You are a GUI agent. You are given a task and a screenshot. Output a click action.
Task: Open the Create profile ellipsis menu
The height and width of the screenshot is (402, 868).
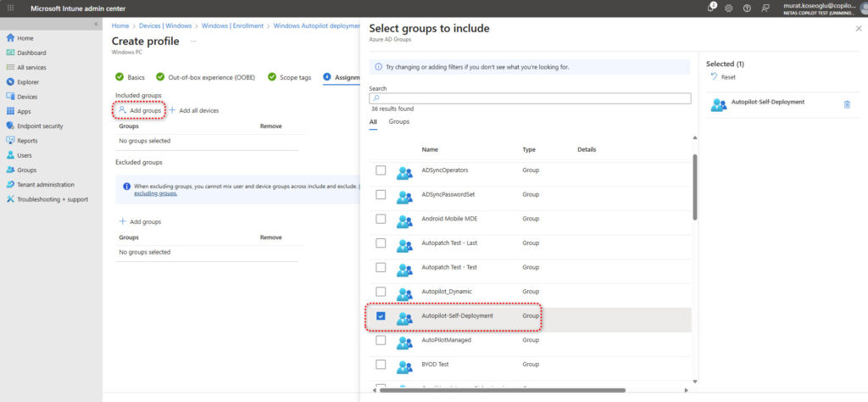[193, 41]
